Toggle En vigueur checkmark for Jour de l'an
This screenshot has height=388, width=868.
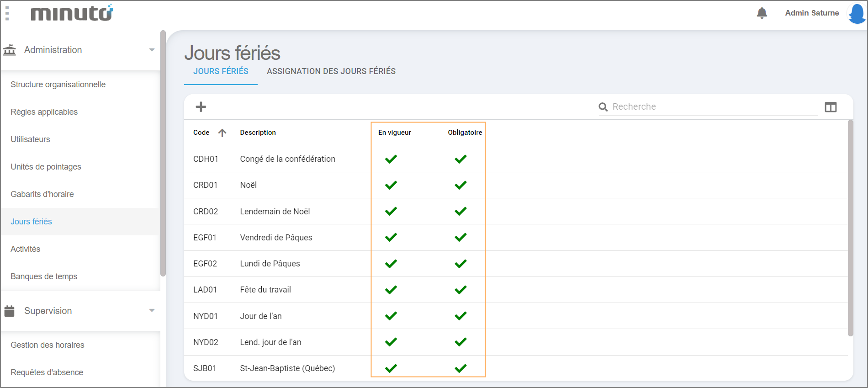[391, 316]
